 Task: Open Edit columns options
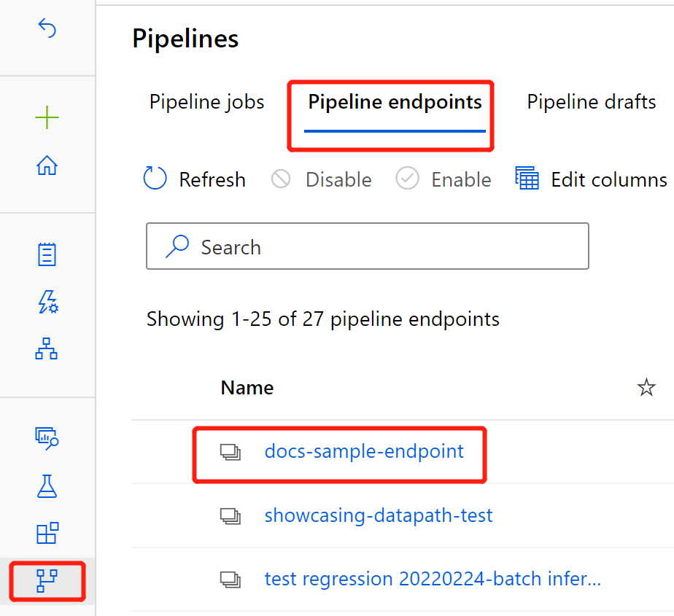(591, 179)
